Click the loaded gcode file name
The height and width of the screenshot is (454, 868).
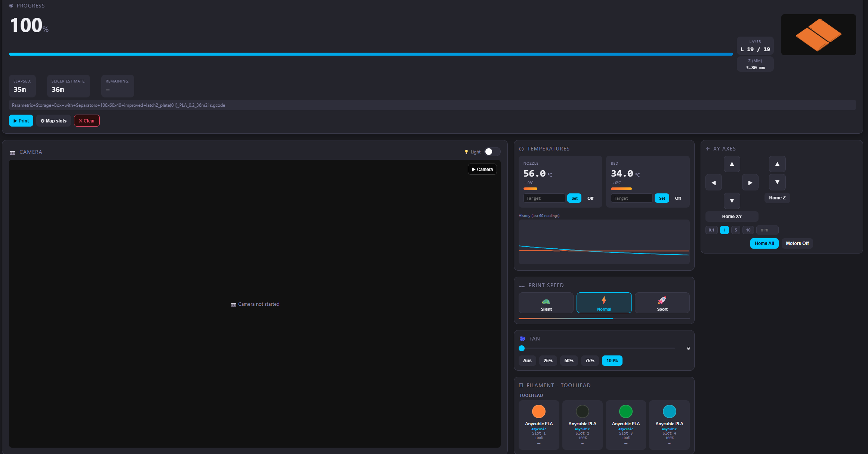coord(118,105)
